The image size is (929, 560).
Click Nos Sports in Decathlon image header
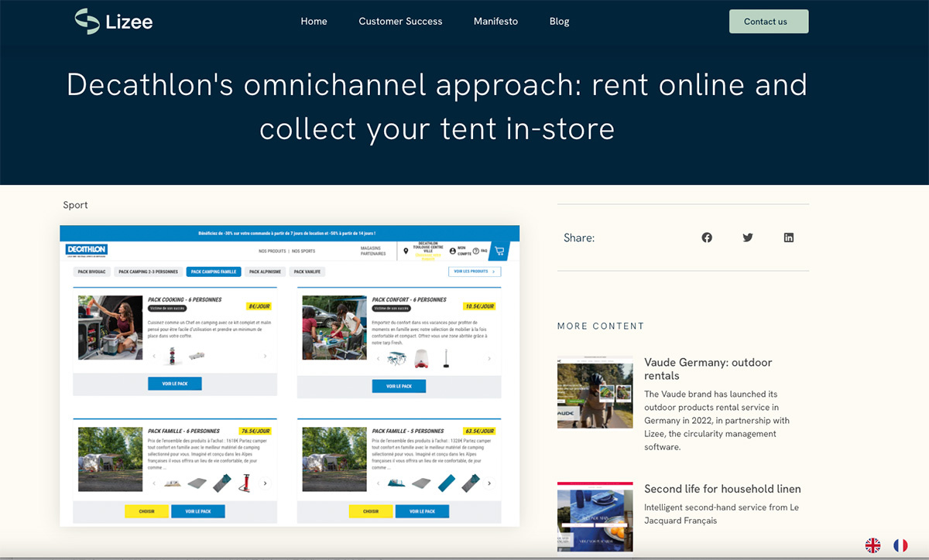pyautogui.click(x=303, y=251)
